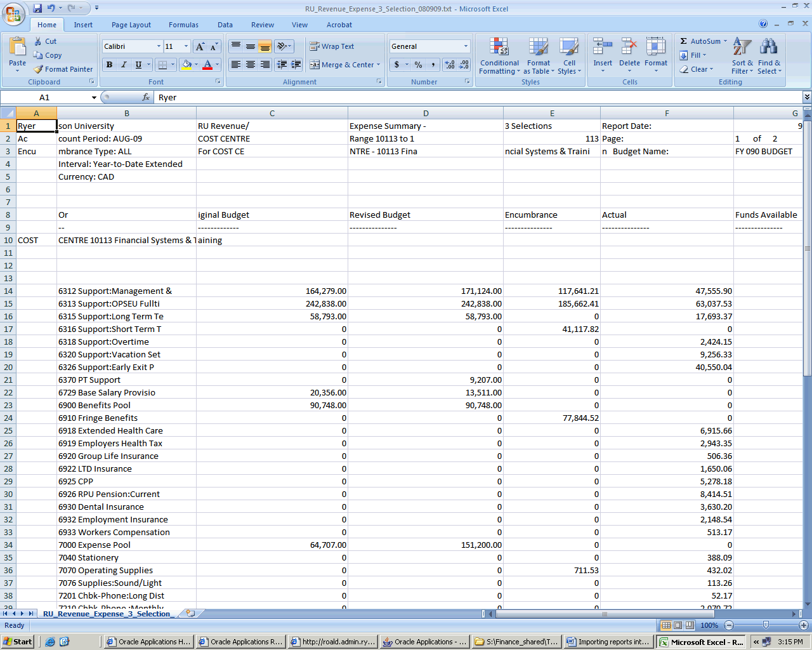The width and height of the screenshot is (812, 650).
Task: Toggle Italic formatting
Action: [124, 65]
